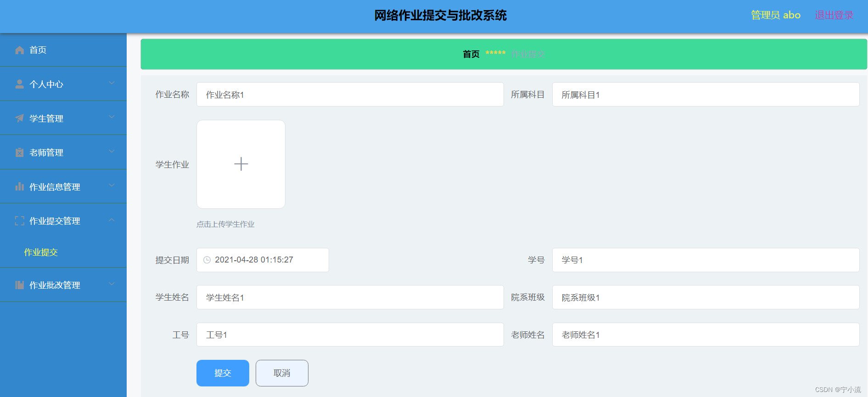868x397 pixels.
Task: Click the paper plane icon for 学生管理
Action: tap(19, 118)
